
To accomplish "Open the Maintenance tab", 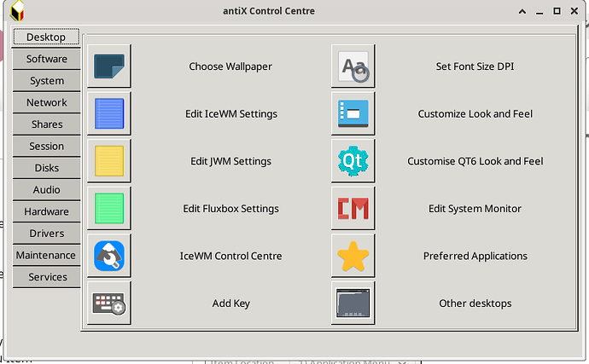I will (x=46, y=255).
